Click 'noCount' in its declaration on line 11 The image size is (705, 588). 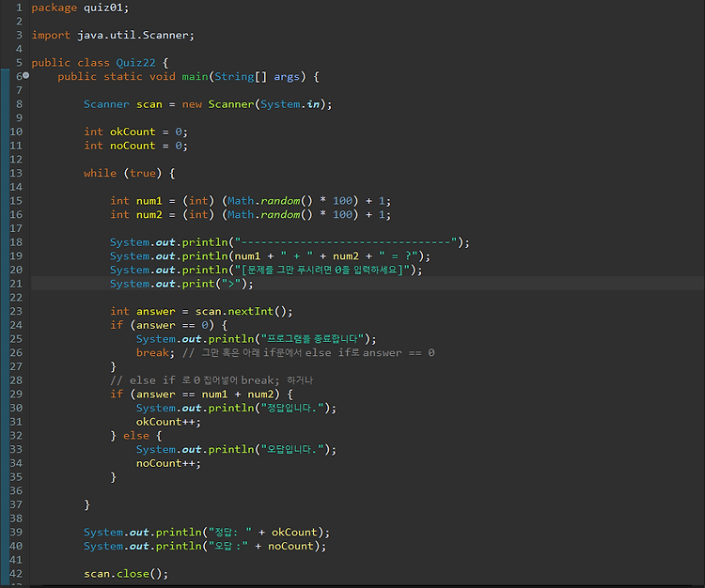(x=133, y=146)
